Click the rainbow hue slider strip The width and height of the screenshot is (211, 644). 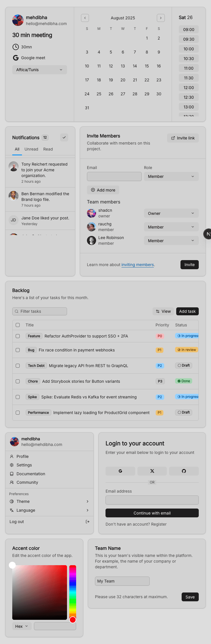pos(73,592)
